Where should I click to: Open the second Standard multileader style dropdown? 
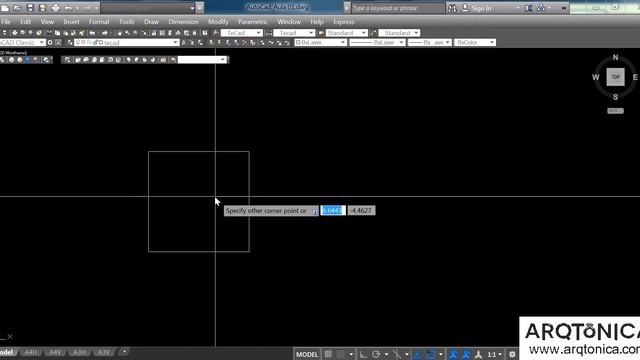pos(399,33)
